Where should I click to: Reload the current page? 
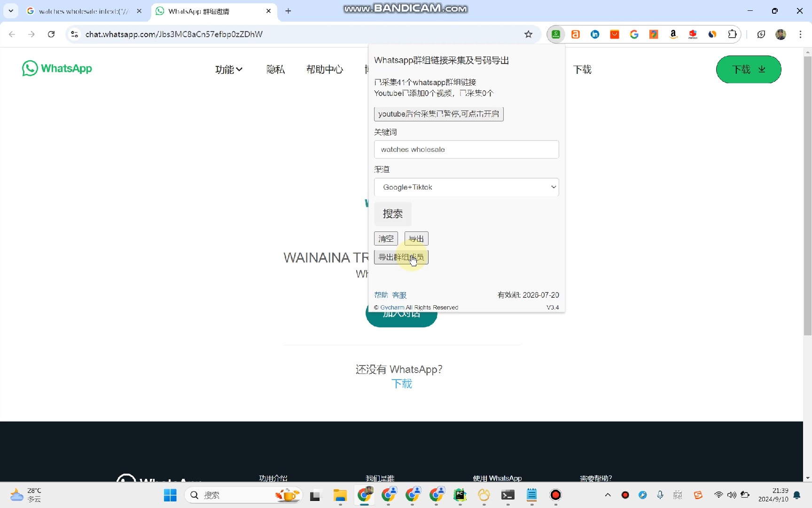[x=51, y=34]
